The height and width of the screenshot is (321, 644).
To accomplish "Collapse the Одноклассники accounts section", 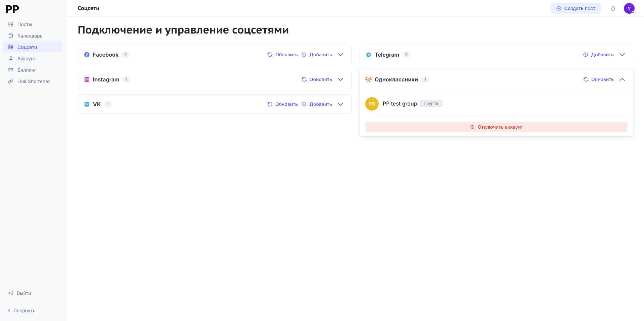I will coord(622,79).
